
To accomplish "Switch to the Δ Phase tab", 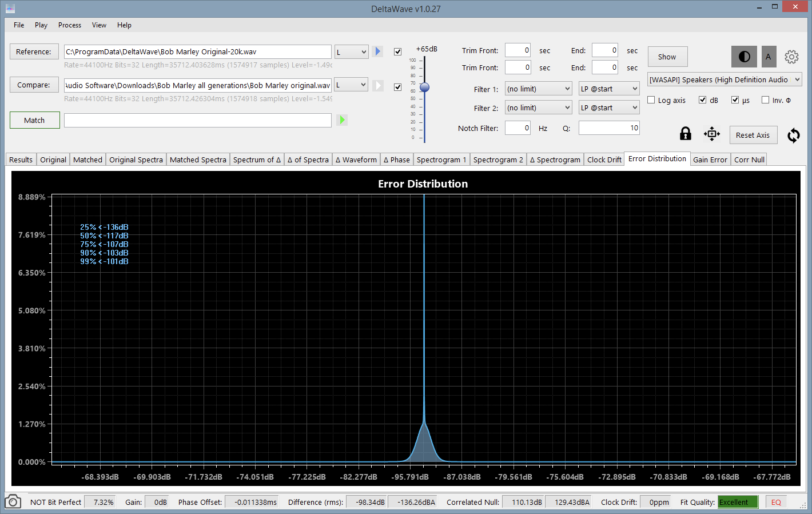I will pos(396,160).
